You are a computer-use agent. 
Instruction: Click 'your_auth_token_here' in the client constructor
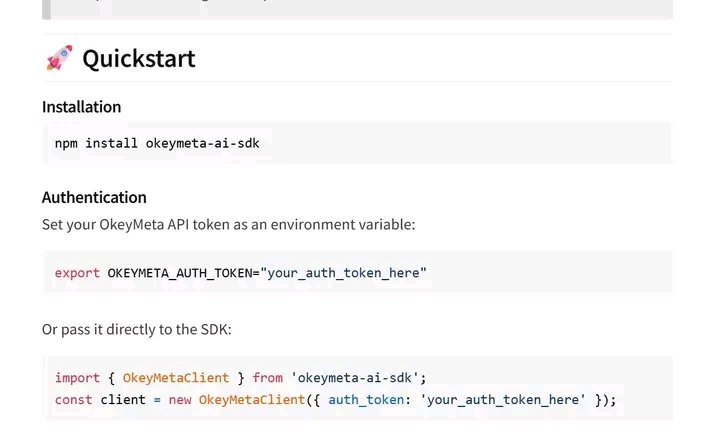point(503,400)
